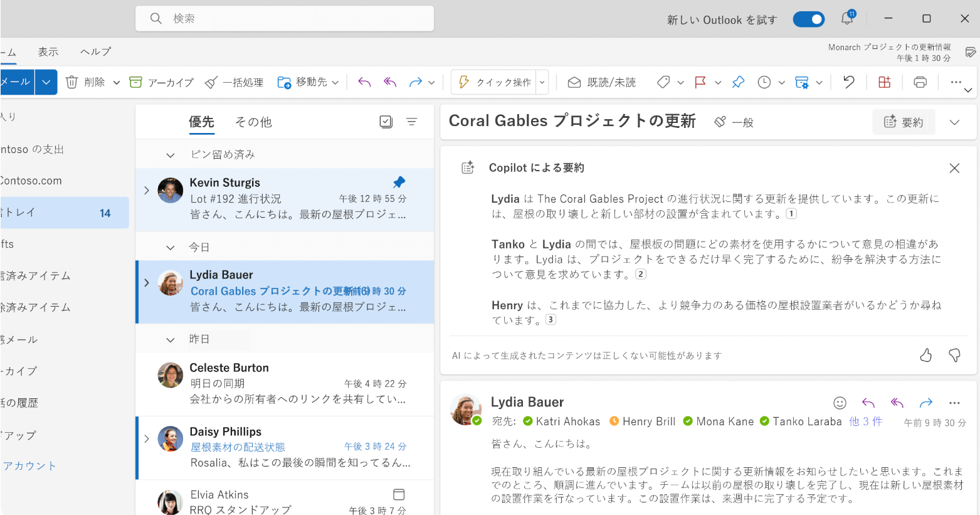The height and width of the screenshot is (515, 980).
Task: Reply all from the Lydia Bauer message header
Action: tap(897, 403)
